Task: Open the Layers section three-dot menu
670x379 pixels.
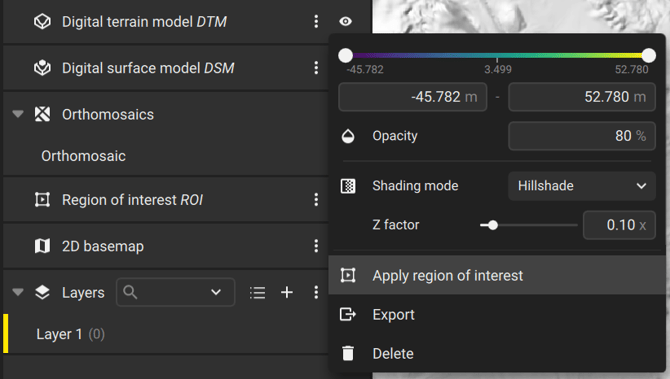Action: point(316,292)
